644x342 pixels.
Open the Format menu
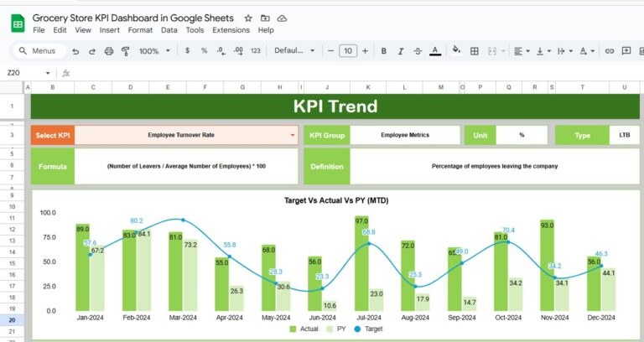click(140, 30)
